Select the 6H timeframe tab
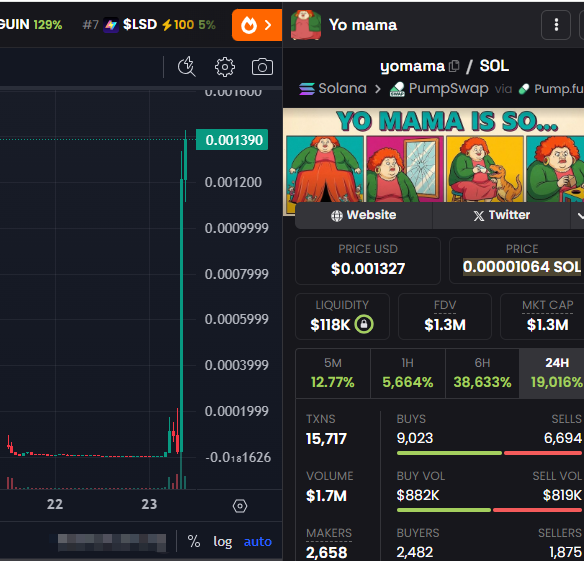Image resolution: width=584 pixels, height=561 pixels. click(x=482, y=373)
